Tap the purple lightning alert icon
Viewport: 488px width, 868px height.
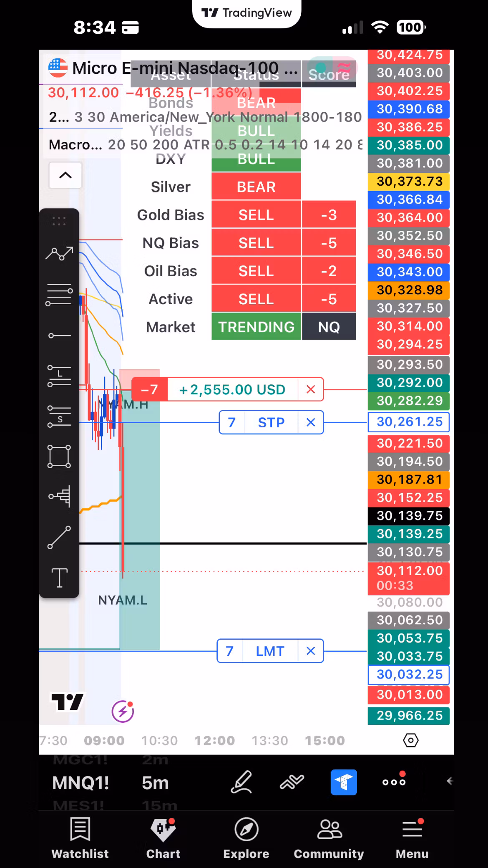click(123, 711)
